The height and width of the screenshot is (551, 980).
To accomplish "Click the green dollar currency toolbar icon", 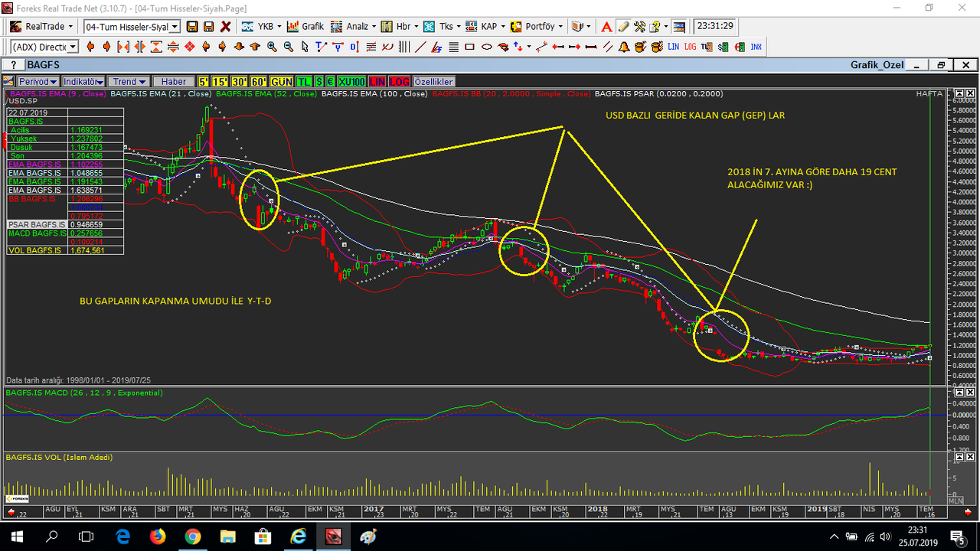I will pyautogui.click(x=723, y=47).
